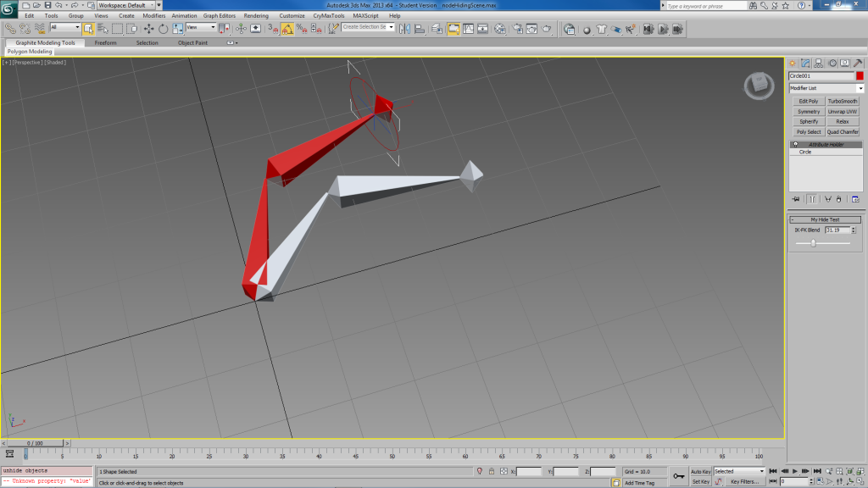Select the Rotate transform tool
The width and height of the screenshot is (868, 488).
(162, 28)
